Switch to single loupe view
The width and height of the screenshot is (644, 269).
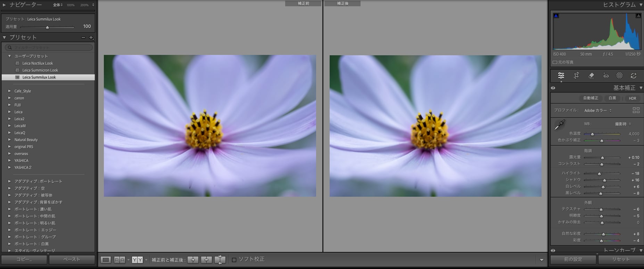click(x=106, y=260)
